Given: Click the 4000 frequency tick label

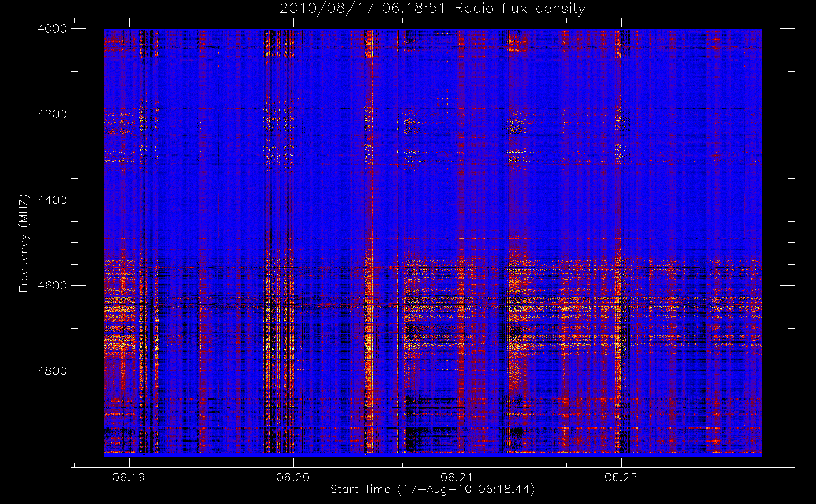Looking at the screenshot, I should (52, 29).
